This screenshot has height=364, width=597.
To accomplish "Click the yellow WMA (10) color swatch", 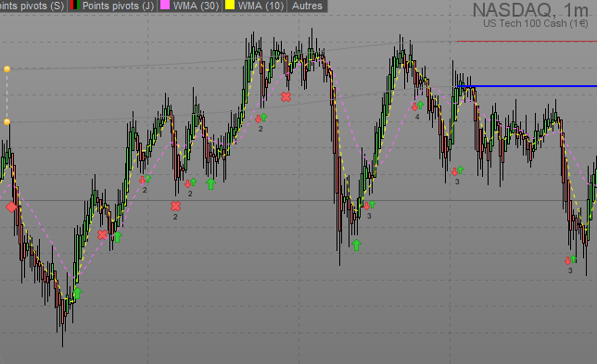I will [x=230, y=6].
